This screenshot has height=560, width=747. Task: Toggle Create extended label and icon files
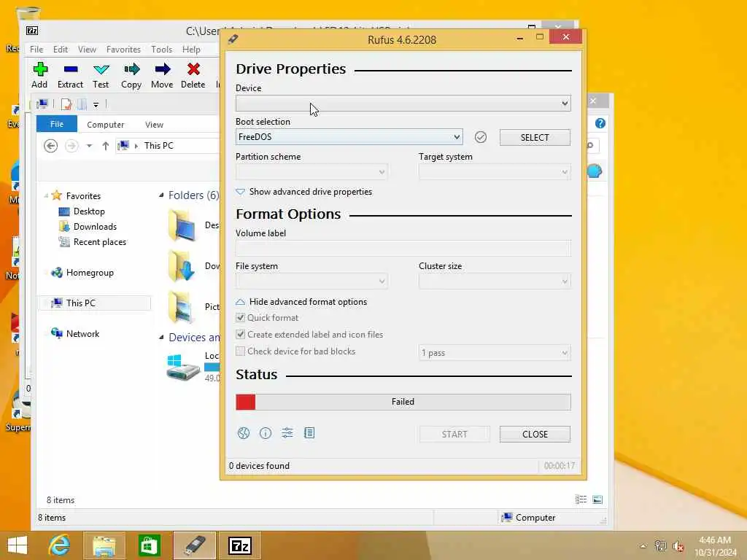coord(241,334)
